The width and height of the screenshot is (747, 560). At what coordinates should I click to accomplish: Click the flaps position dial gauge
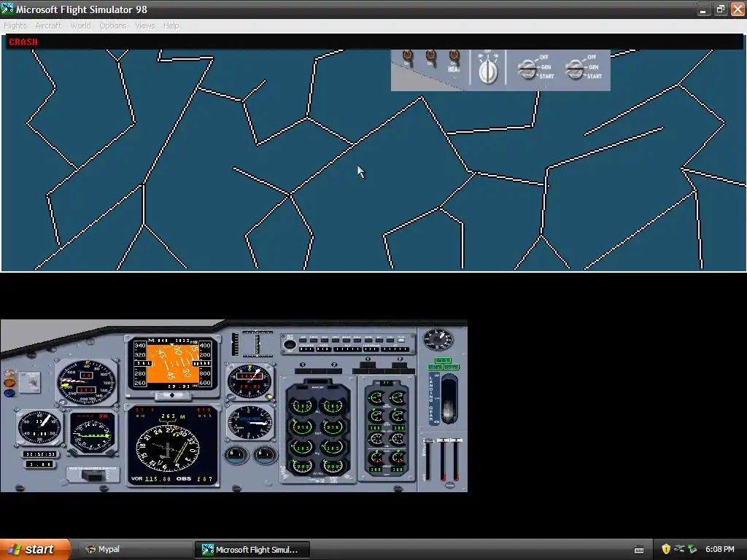(438, 339)
